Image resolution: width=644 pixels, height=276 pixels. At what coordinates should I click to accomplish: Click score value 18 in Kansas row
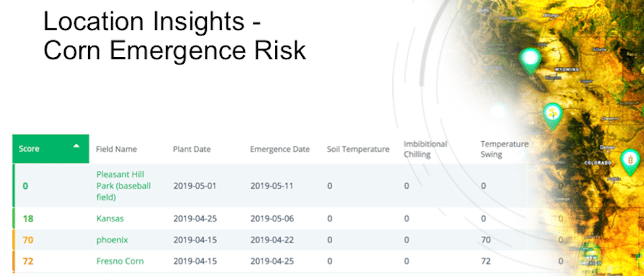(x=28, y=218)
